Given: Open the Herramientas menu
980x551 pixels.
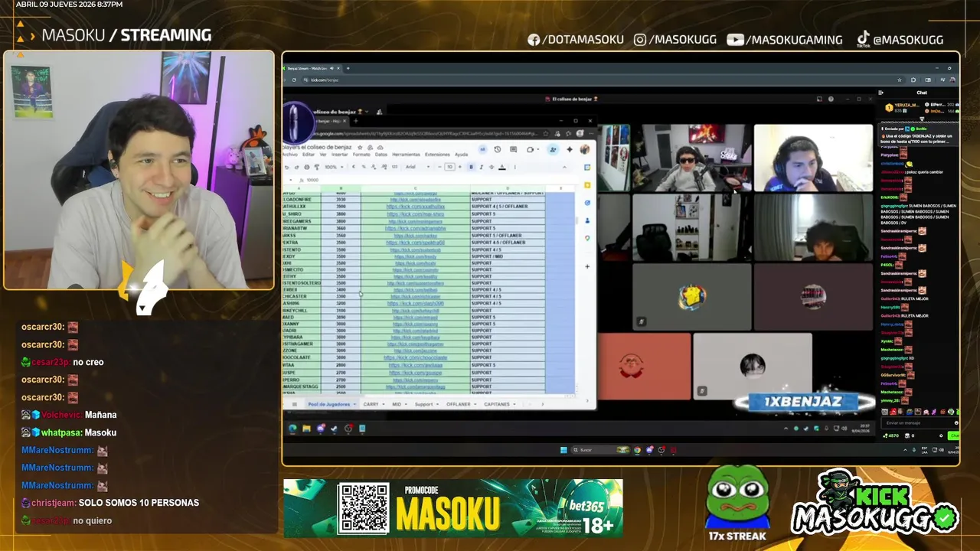Looking at the screenshot, I should (x=406, y=155).
